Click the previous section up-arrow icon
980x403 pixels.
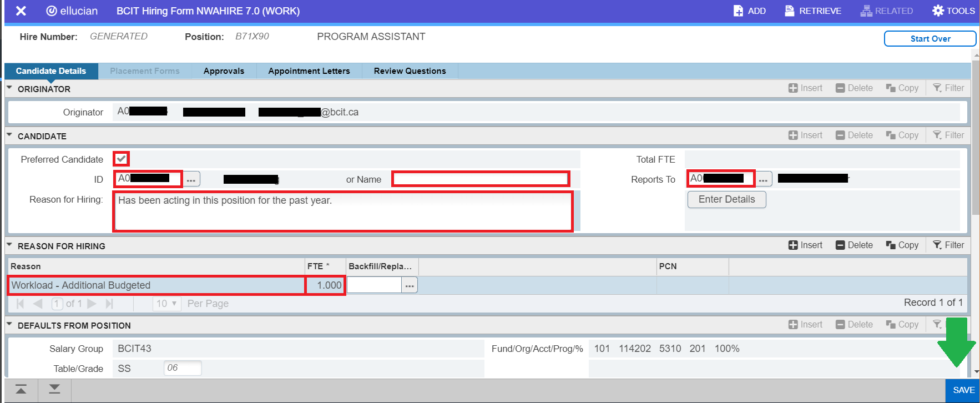click(x=21, y=390)
